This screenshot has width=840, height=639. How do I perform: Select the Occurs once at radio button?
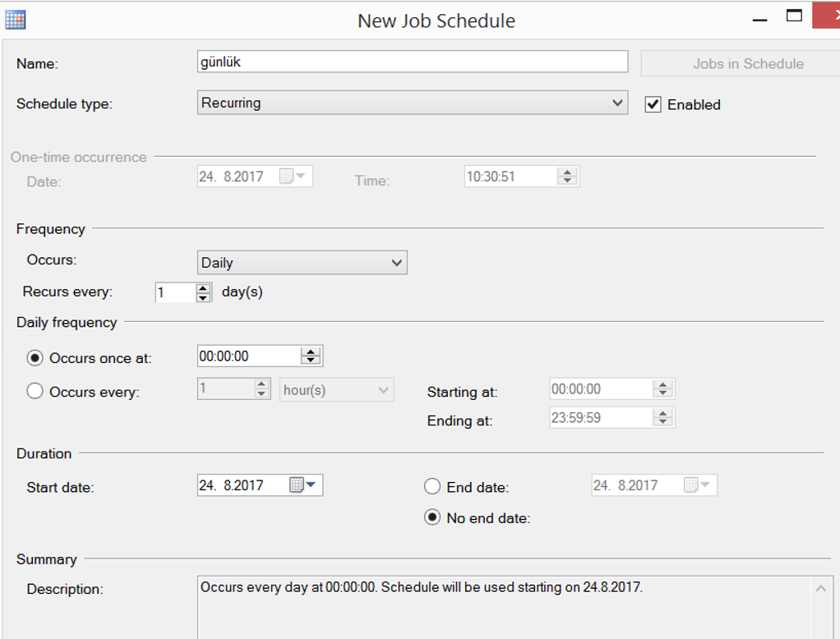coord(35,357)
